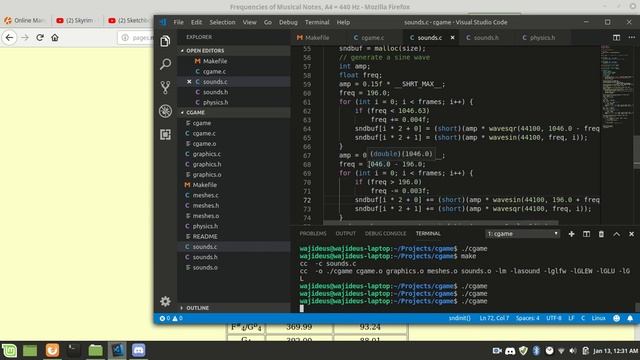Open the Debug menu

[x=288, y=22]
